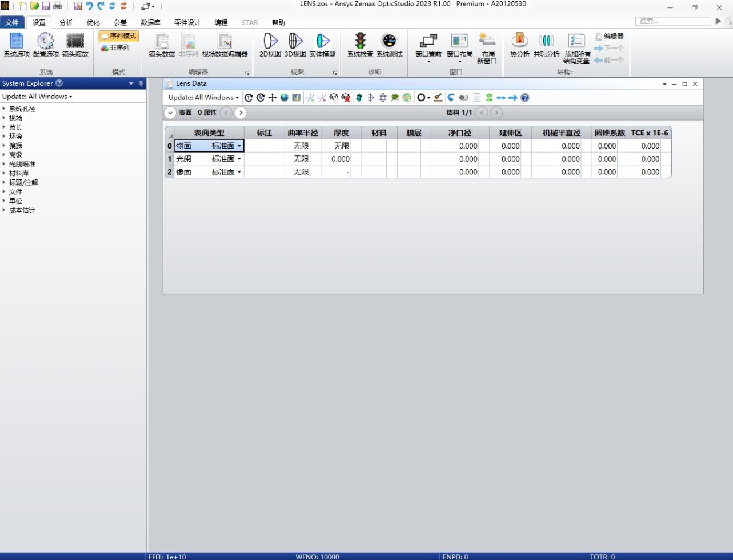This screenshot has height=560, width=733.
Task: Open the Update: All Windows dropdown
Action: coord(202,98)
